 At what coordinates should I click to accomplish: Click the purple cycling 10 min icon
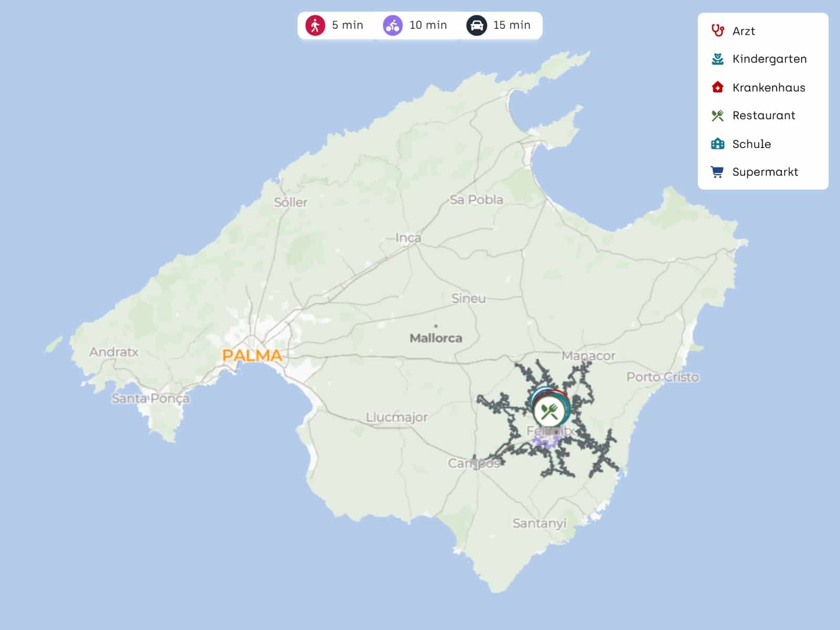pos(392,25)
